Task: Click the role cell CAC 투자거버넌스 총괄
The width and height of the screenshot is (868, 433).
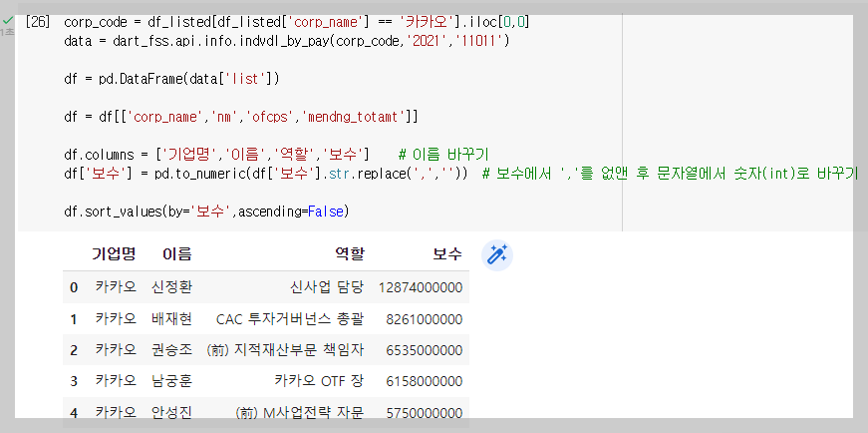Action: click(x=290, y=319)
